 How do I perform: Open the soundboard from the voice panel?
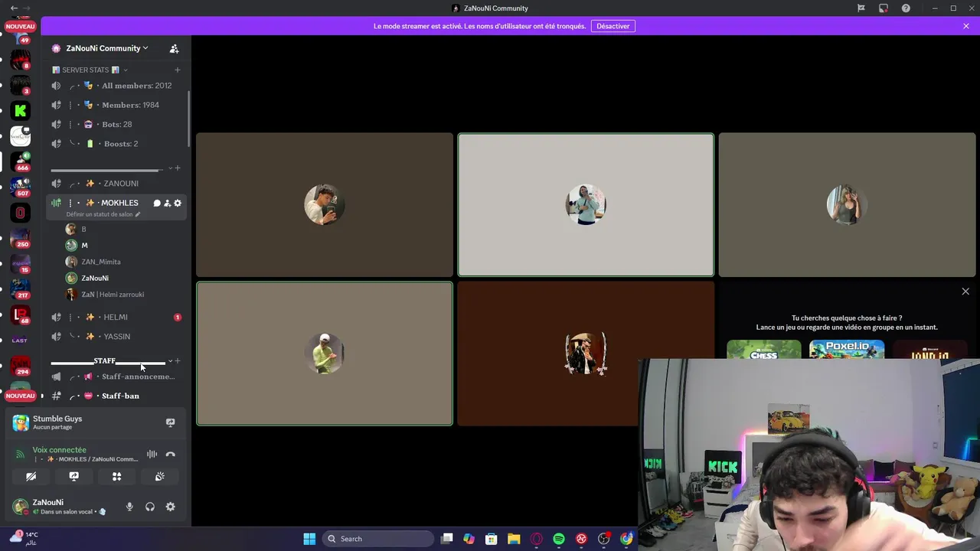(x=159, y=476)
